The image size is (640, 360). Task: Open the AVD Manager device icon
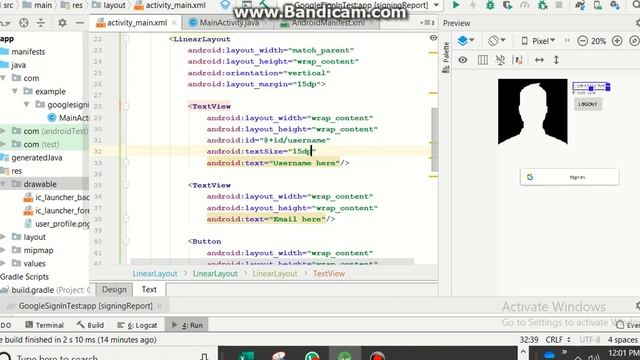click(598, 5)
